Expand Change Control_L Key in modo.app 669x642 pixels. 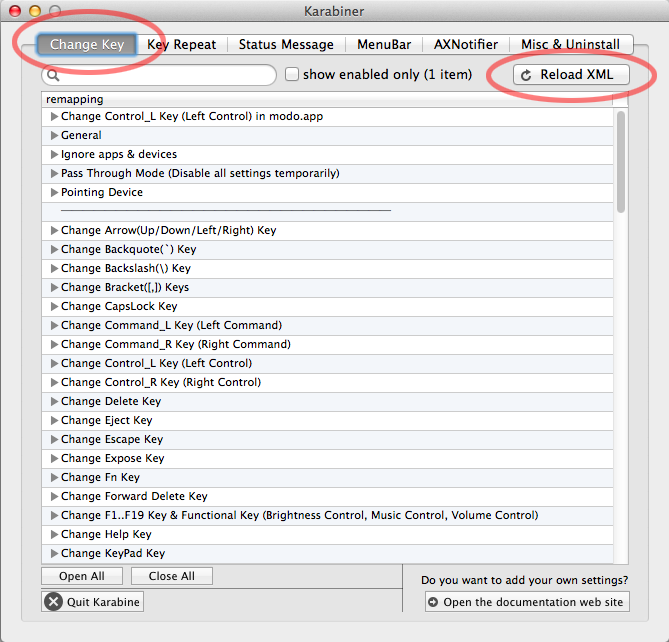pyautogui.click(x=54, y=116)
